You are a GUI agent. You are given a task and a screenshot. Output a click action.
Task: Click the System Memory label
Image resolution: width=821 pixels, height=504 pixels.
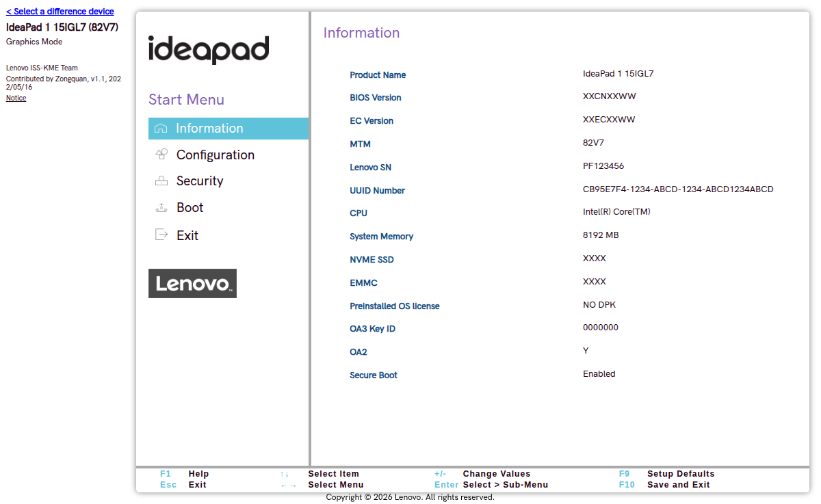(x=382, y=237)
